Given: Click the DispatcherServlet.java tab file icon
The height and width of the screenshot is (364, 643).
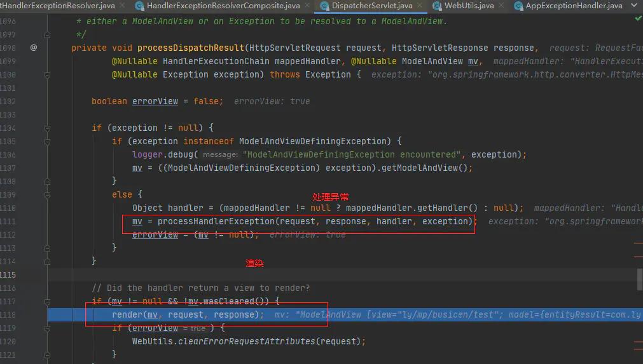Looking at the screenshot, I should point(324,6).
